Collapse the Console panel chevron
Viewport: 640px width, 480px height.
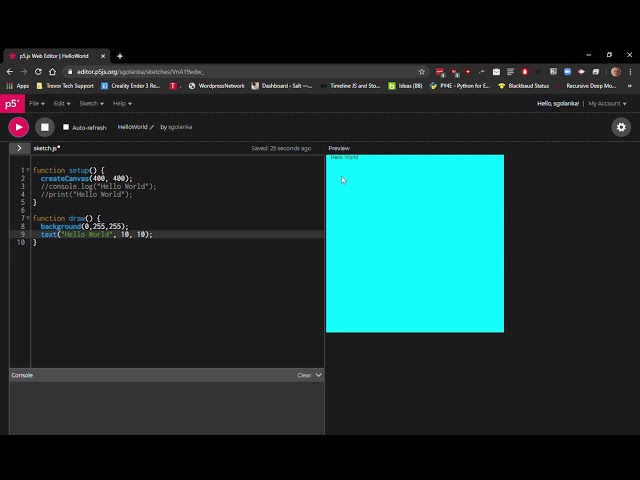[319, 375]
